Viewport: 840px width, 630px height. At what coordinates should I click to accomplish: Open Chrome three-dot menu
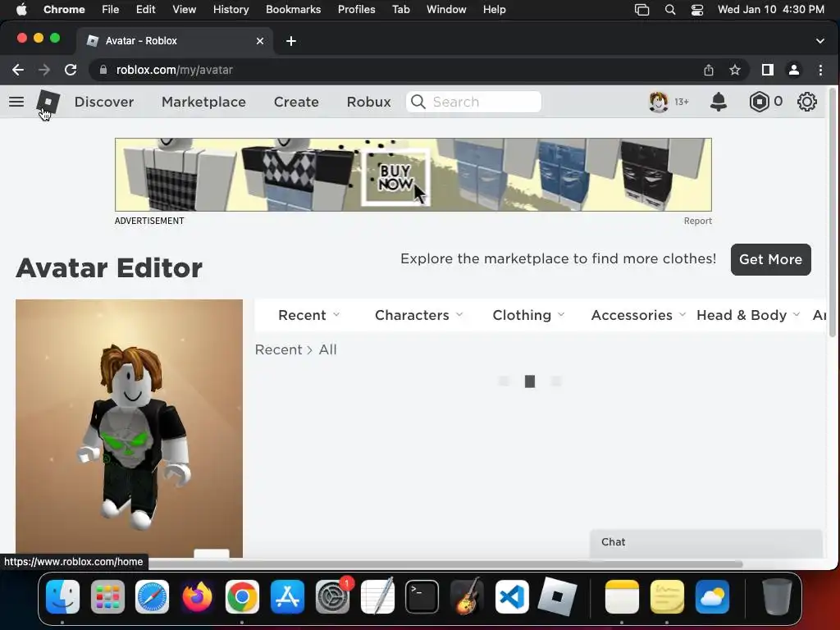click(x=820, y=70)
